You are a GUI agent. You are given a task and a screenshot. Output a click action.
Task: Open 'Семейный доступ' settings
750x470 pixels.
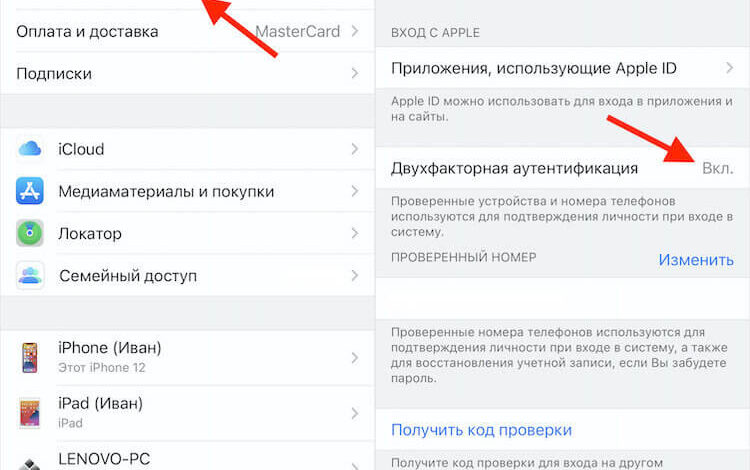[128, 275]
